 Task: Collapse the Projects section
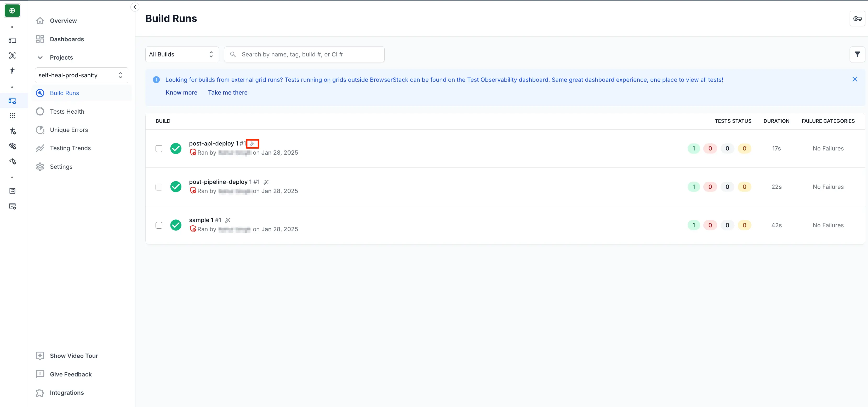tap(40, 57)
